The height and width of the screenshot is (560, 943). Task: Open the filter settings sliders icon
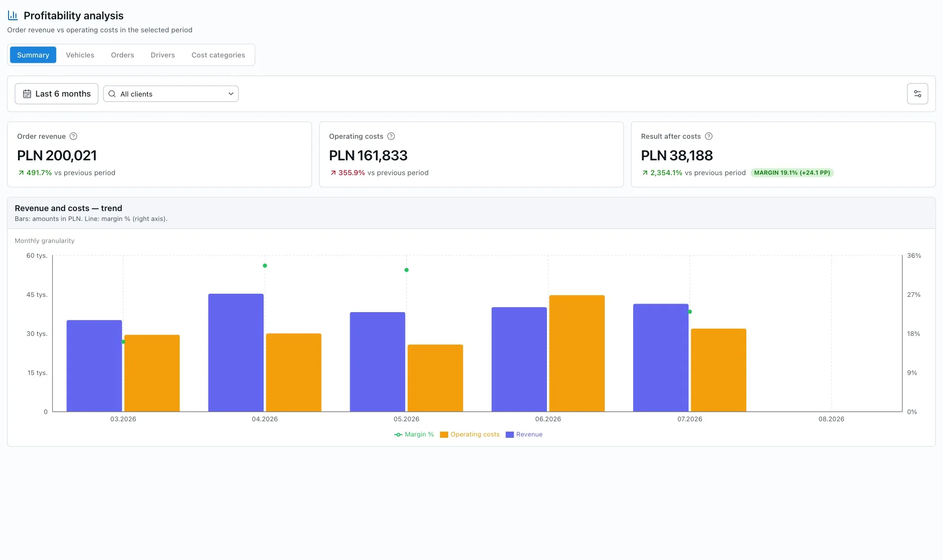[917, 94]
